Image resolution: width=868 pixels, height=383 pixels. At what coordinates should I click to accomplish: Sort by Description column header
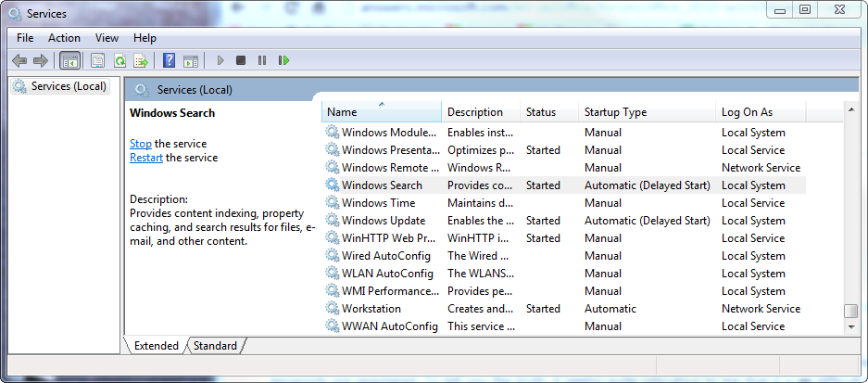[x=481, y=111]
